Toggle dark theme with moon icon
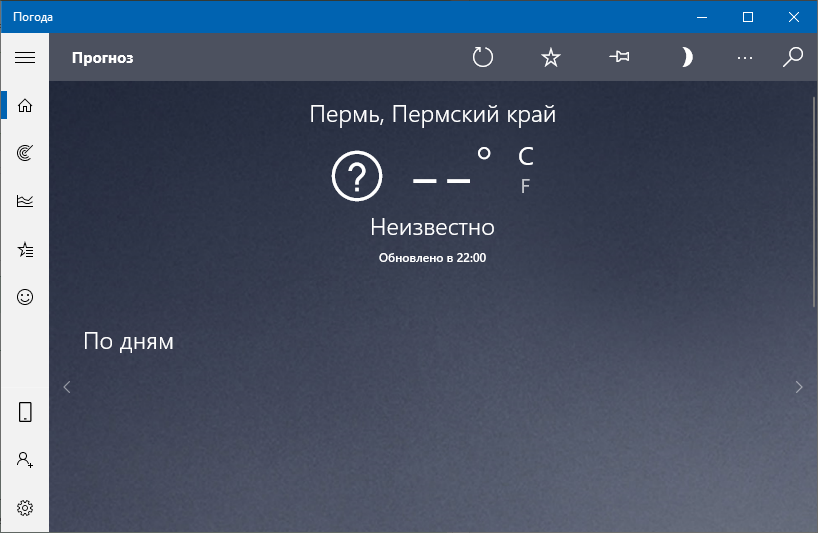 (x=687, y=57)
